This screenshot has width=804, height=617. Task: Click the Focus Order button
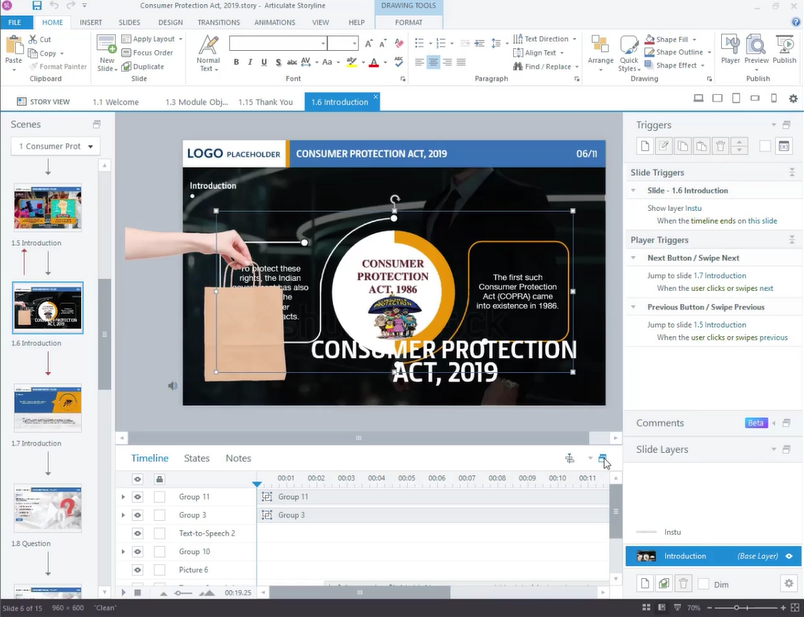[x=152, y=53]
